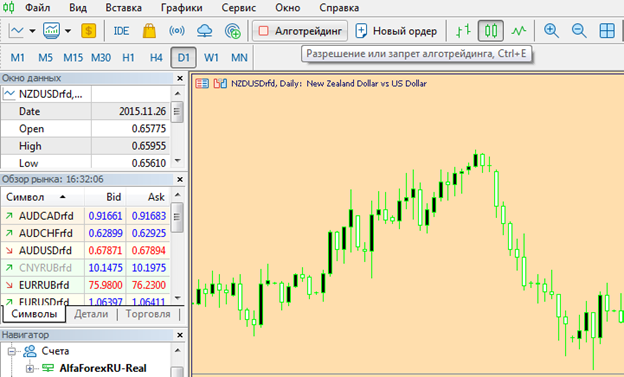Switch chart to line chart mode
624x377 pixels.
(x=519, y=31)
